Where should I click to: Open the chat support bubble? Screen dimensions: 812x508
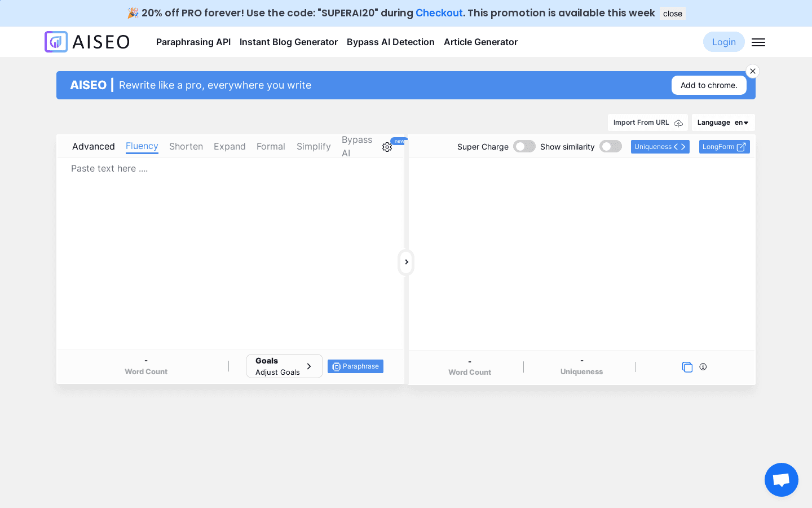[x=781, y=479]
